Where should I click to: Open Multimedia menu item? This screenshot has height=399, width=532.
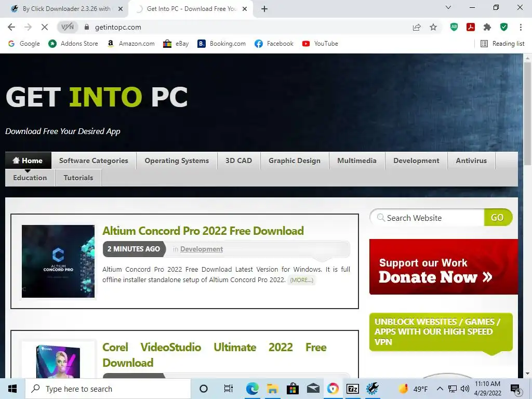coord(357,161)
